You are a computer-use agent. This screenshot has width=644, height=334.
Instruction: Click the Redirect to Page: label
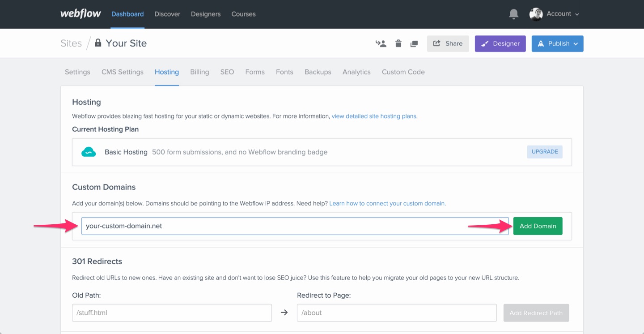324,295
